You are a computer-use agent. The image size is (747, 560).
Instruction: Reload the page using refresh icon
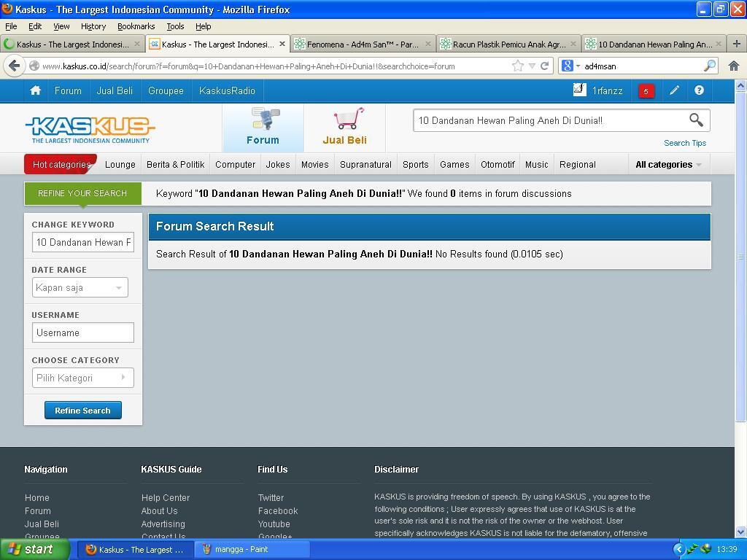(544, 66)
